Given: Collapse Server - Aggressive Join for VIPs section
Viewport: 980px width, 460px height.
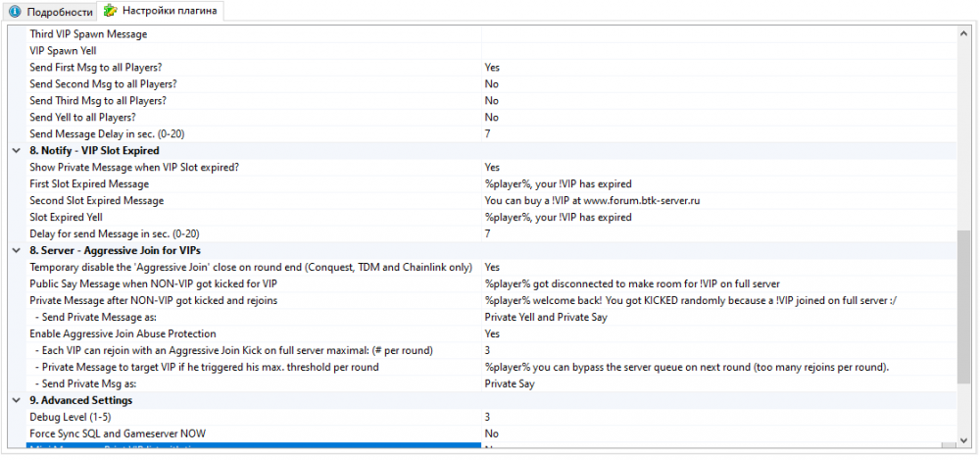Looking at the screenshot, I should 16,251.
